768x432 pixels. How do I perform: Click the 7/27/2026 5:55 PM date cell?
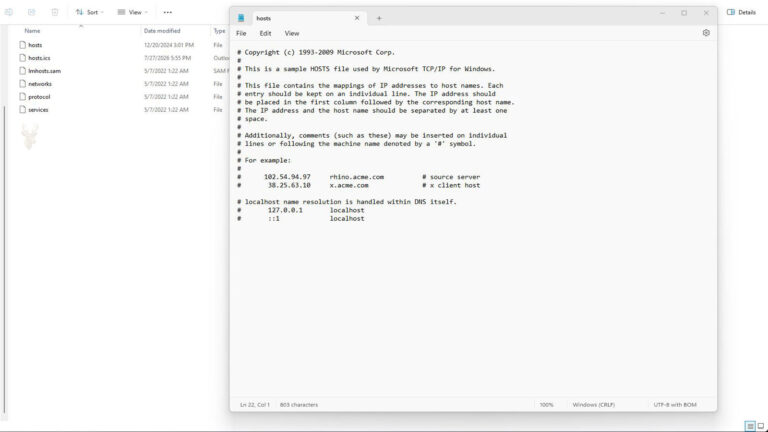tap(168, 58)
